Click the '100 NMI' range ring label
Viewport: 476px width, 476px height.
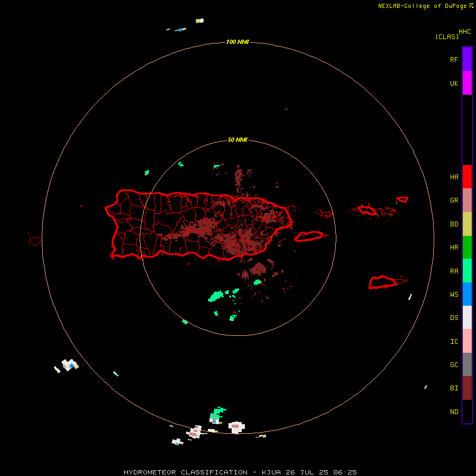237,42
